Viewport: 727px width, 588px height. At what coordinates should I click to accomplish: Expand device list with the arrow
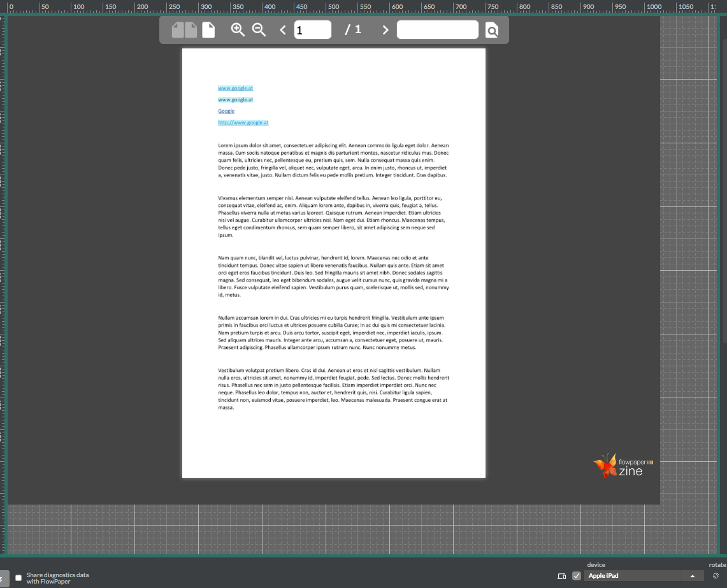click(x=692, y=576)
